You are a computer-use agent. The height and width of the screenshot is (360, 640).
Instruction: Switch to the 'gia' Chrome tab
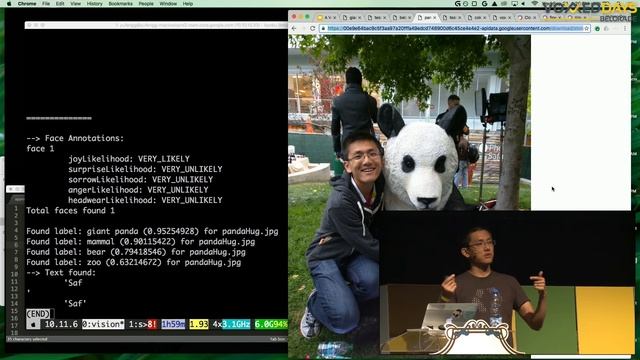[352, 18]
